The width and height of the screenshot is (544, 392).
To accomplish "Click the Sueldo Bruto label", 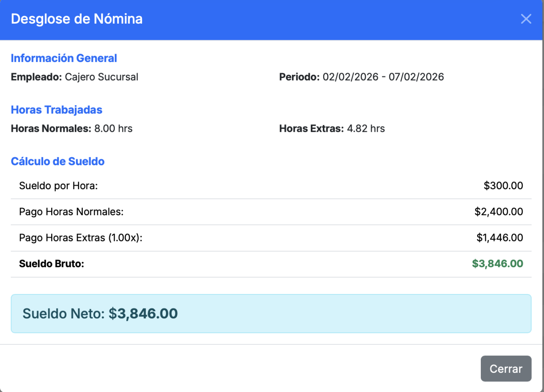I will 52,264.
